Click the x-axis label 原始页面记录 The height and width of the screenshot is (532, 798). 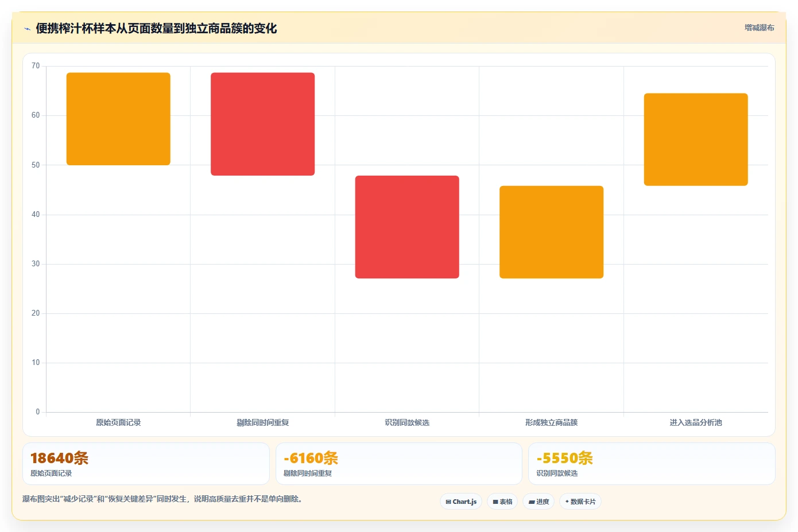tap(118, 422)
